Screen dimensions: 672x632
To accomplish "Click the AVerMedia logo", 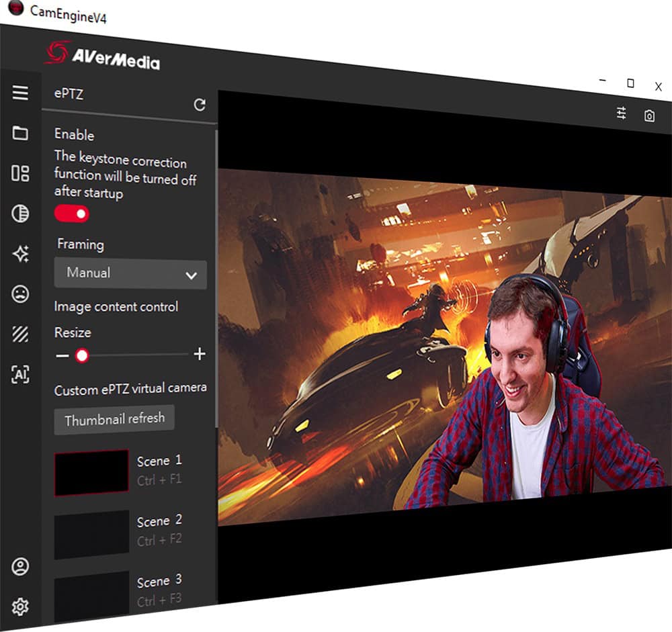I will click(x=103, y=56).
